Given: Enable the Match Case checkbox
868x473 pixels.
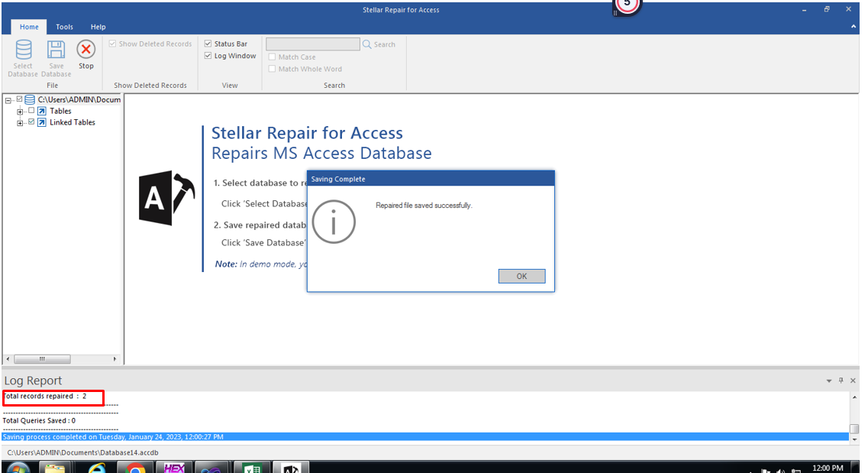Looking at the screenshot, I should pyautogui.click(x=272, y=57).
